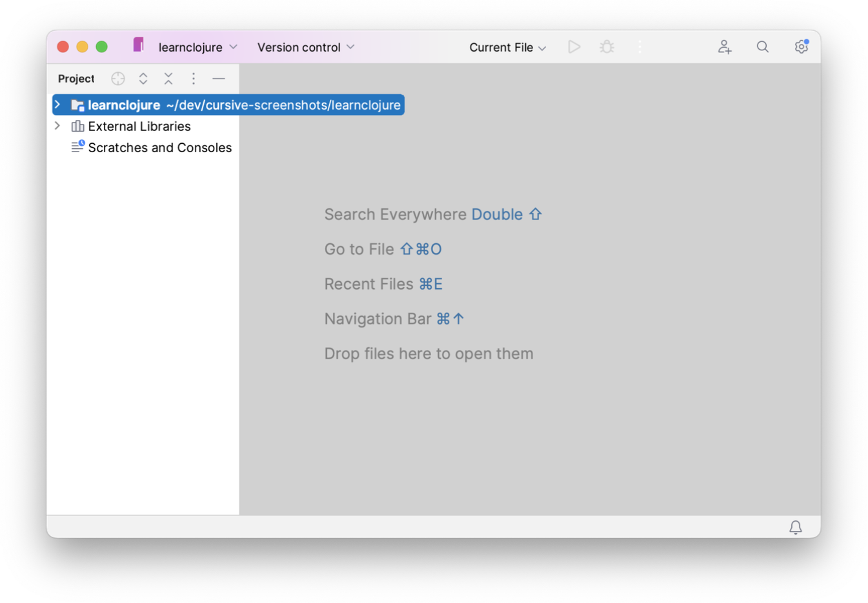868x603 pixels.
Task: Open the Project panel options menu
Action: pos(194,79)
